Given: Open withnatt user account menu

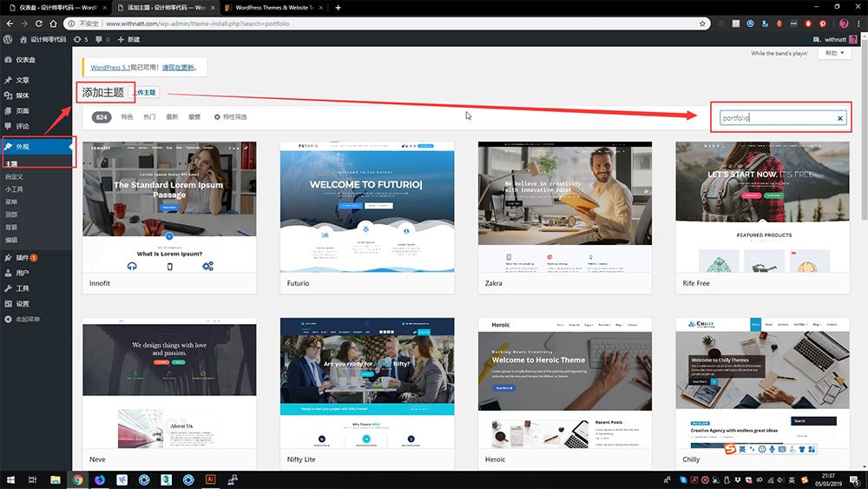Looking at the screenshot, I should click(x=835, y=39).
